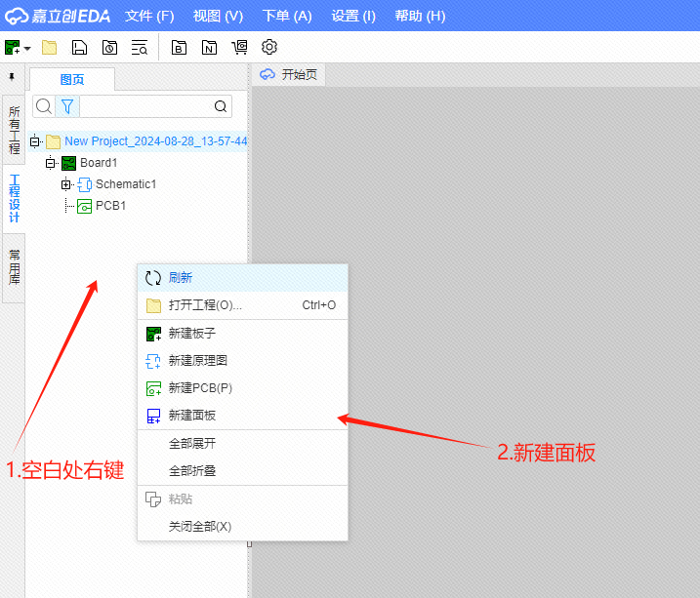Choose 新建面板 from context menu
This screenshot has width=700, height=598.
click(x=242, y=416)
